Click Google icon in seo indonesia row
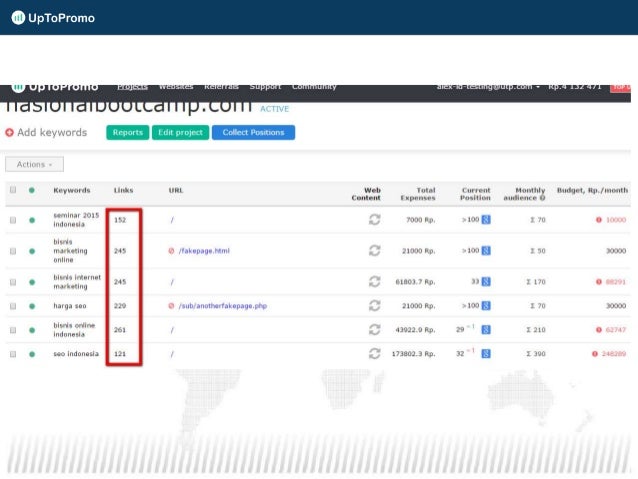Viewport: 638px width, 479px height. [x=486, y=354]
